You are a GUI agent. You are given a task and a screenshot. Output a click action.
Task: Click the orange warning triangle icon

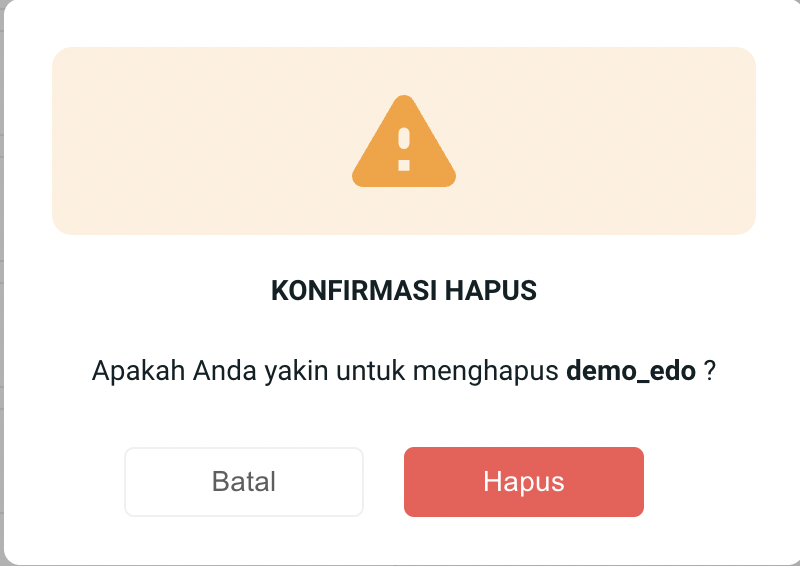pyautogui.click(x=404, y=141)
